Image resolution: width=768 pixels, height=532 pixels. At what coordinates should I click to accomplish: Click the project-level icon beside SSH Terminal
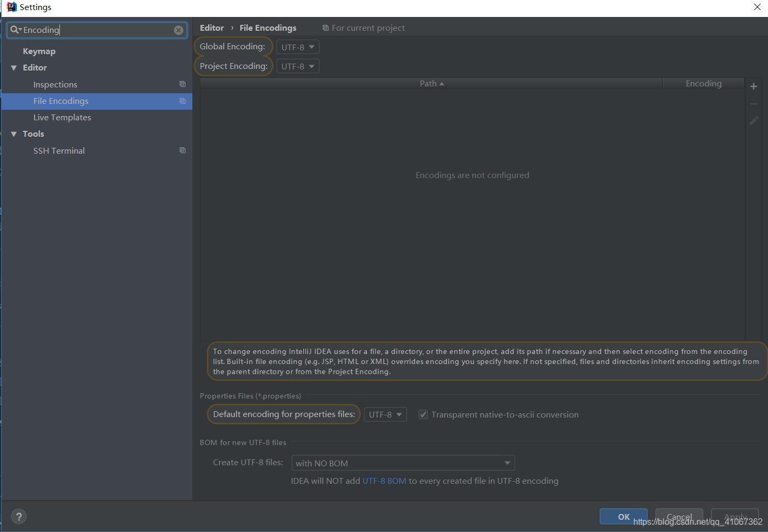point(182,150)
